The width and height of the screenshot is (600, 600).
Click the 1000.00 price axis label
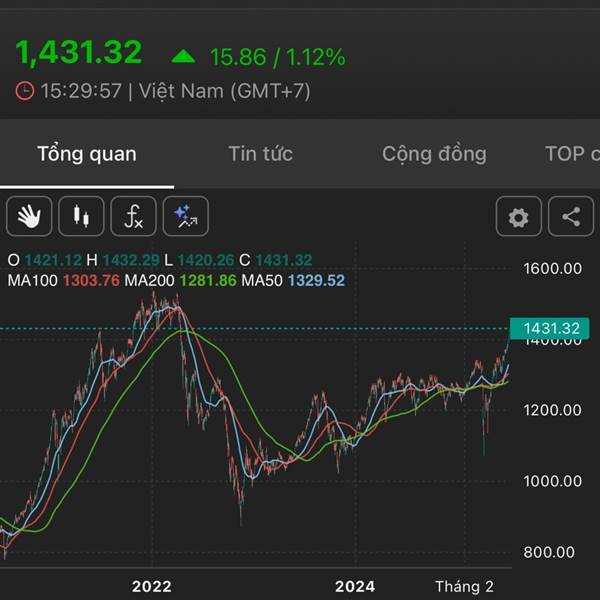pos(553,481)
